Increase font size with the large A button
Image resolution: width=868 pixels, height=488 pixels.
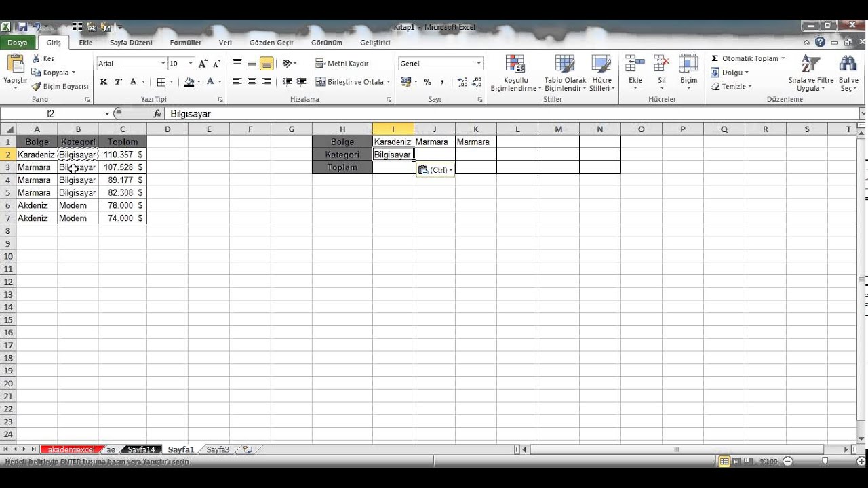click(x=203, y=64)
